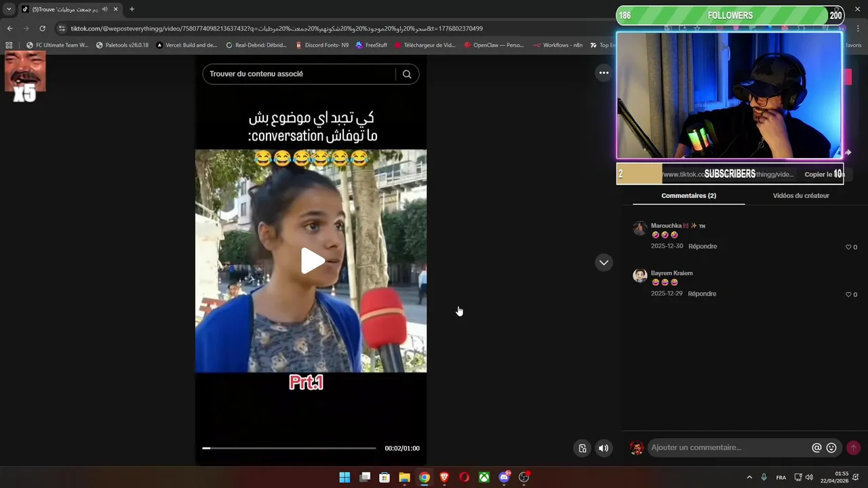Reply to Bayrem Kraiem's comment via Répondre
Screen dimensions: 868x488
point(702,293)
